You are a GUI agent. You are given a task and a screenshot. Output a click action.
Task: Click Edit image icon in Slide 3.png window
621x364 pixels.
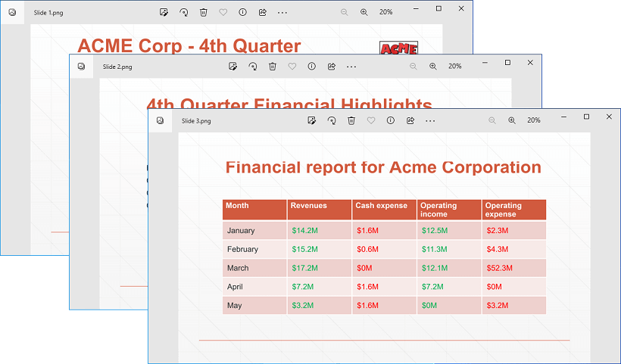[312, 120]
